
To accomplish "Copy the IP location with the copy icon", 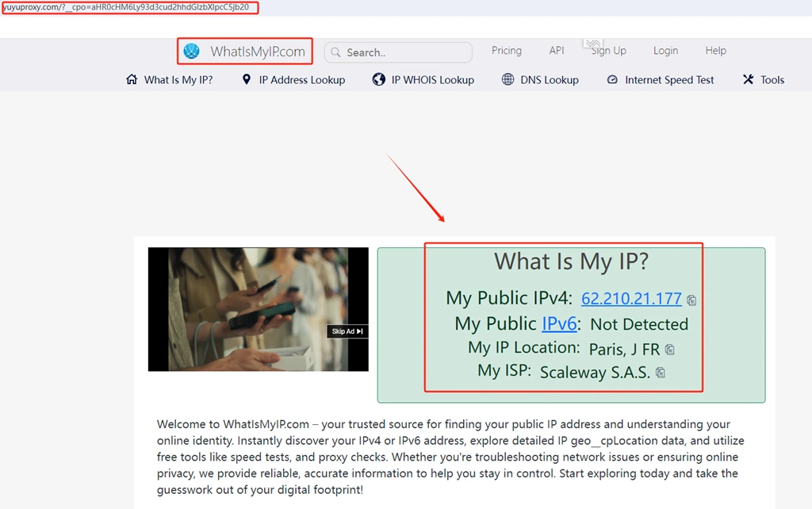I will tap(670, 350).
